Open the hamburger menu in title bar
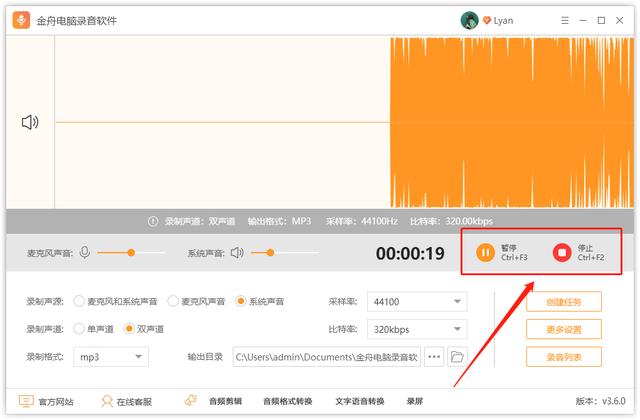Screen dimensions: 640x420 pos(565,20)
